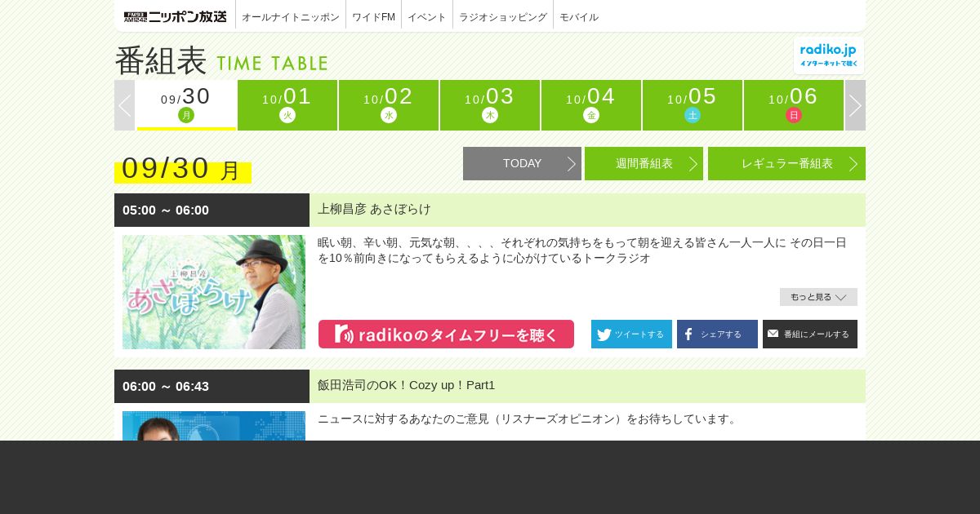Open the ニッポン放送 logo home link

click(176, 16)
